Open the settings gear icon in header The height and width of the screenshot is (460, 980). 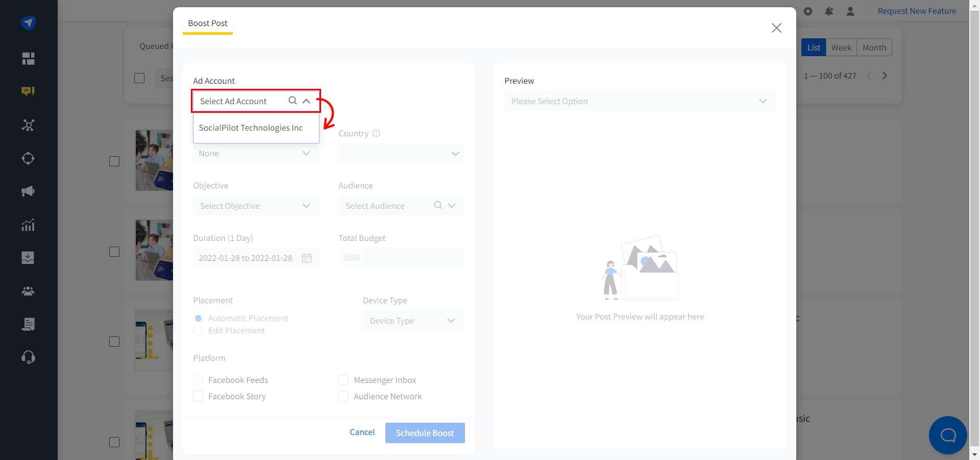808,11
